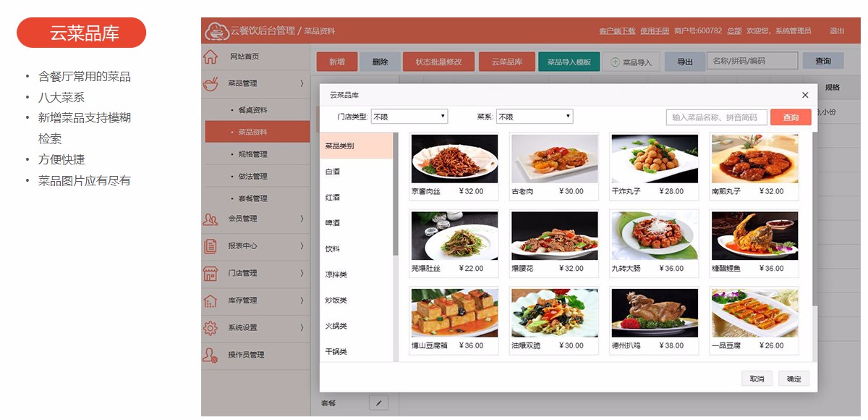Viewport: 868px width, 420px height.
Task: Click the 菜品导入模板 green button
Action: pos(569,62)
